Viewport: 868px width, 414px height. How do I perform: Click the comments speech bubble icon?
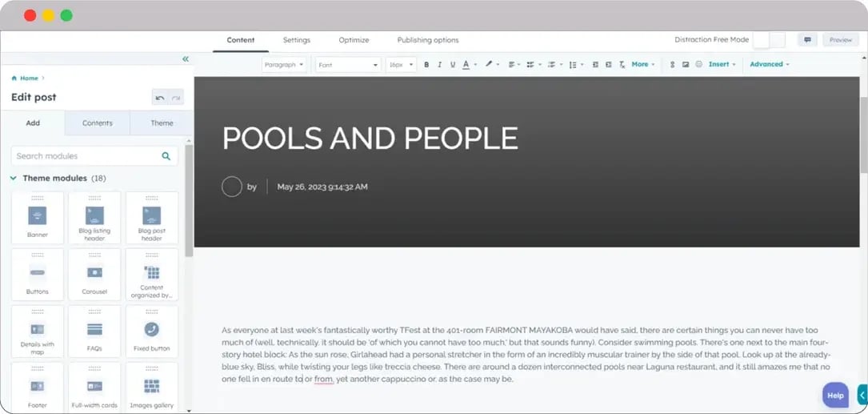807,40
